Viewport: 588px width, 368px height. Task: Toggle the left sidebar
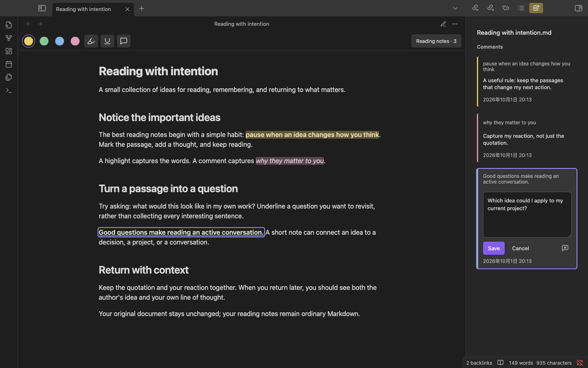click(x=42, y=8)
